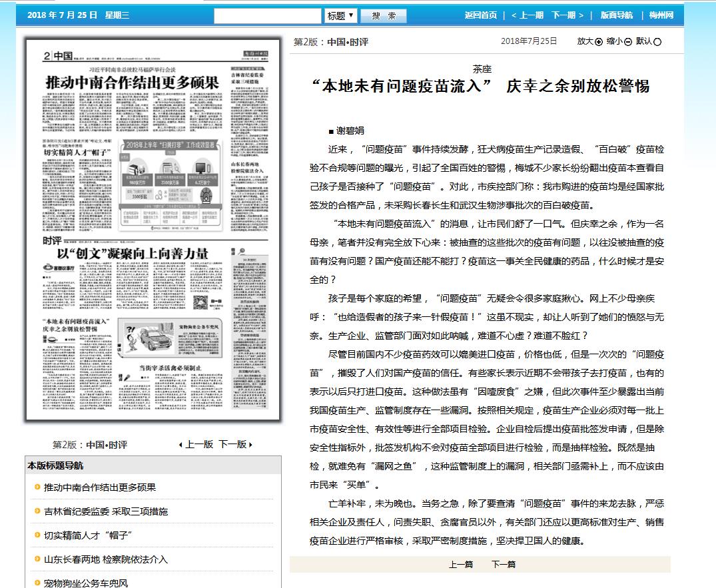Viewport: 716px width, 588px height.
Task: Open the 标题 search type dropdown
Action: (x=340, y=15)
